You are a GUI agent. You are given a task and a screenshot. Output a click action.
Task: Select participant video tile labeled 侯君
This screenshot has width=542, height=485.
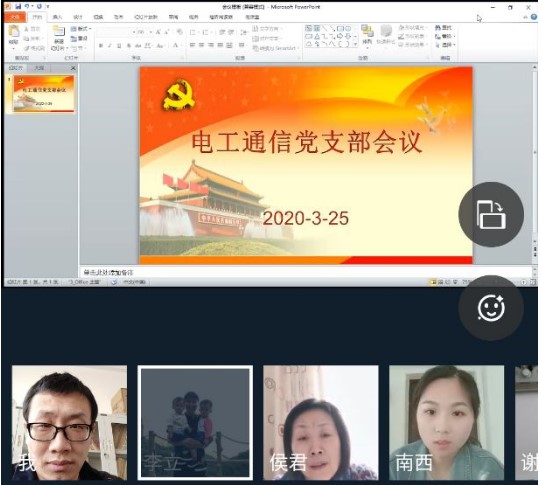[x=320, y=423]
